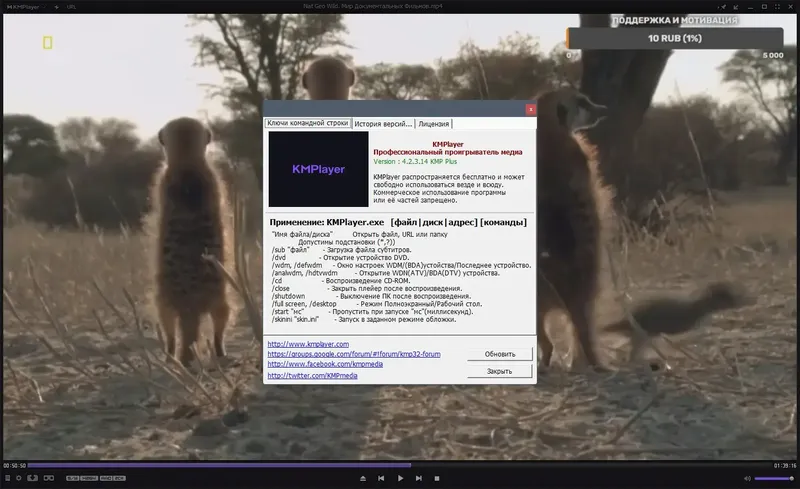Click the URL open button
Viewport: 800px width, 489px height.
71,7
